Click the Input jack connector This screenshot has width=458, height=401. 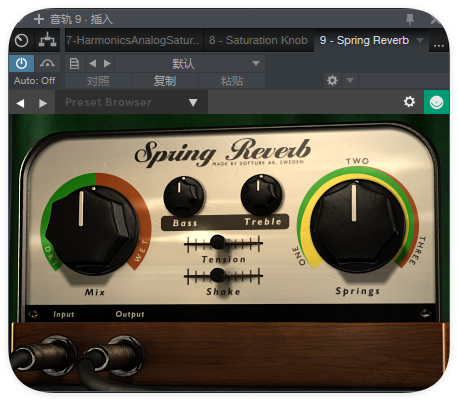click(43, 357)
